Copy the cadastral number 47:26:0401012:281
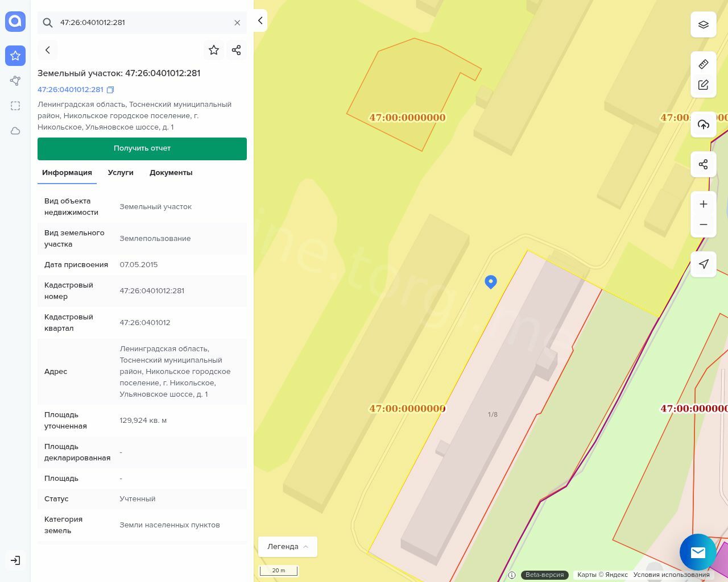The image size is (728, 582). 111,90
